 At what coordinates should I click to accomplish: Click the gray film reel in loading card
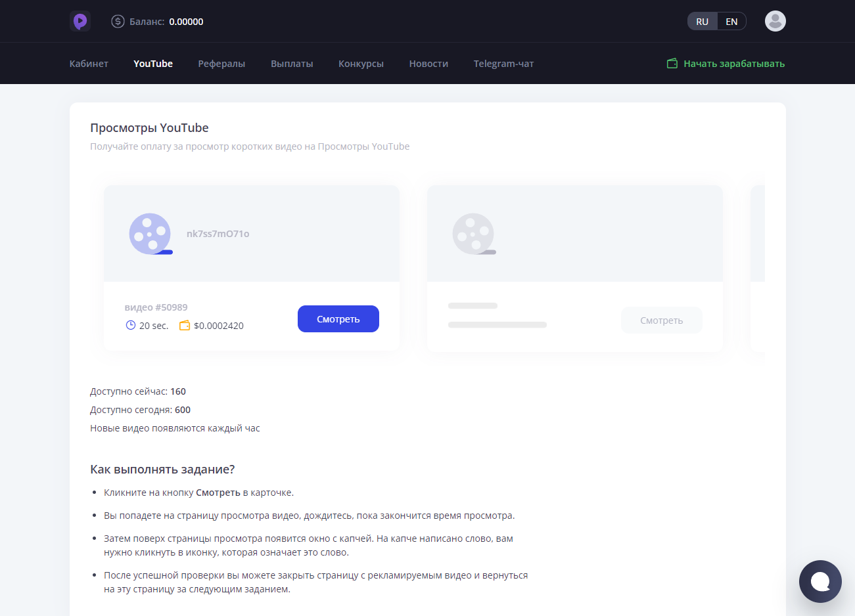point(474,234)
